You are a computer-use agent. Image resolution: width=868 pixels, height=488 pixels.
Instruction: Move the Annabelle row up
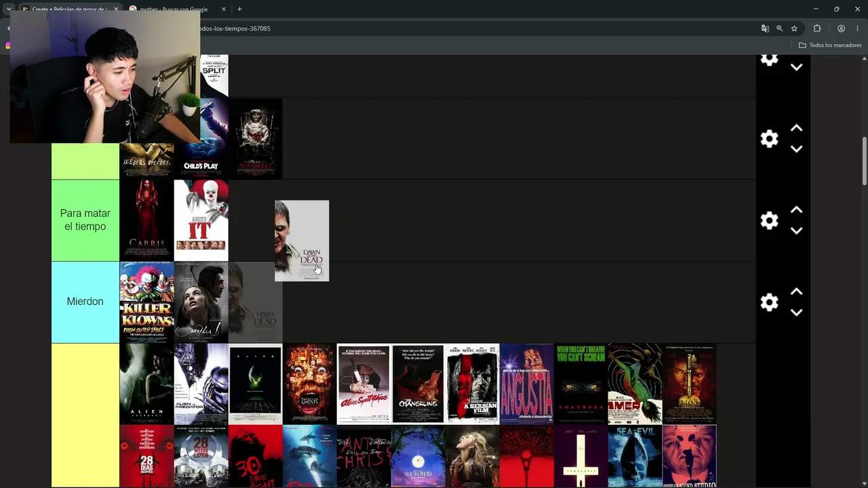pos(797,128)
